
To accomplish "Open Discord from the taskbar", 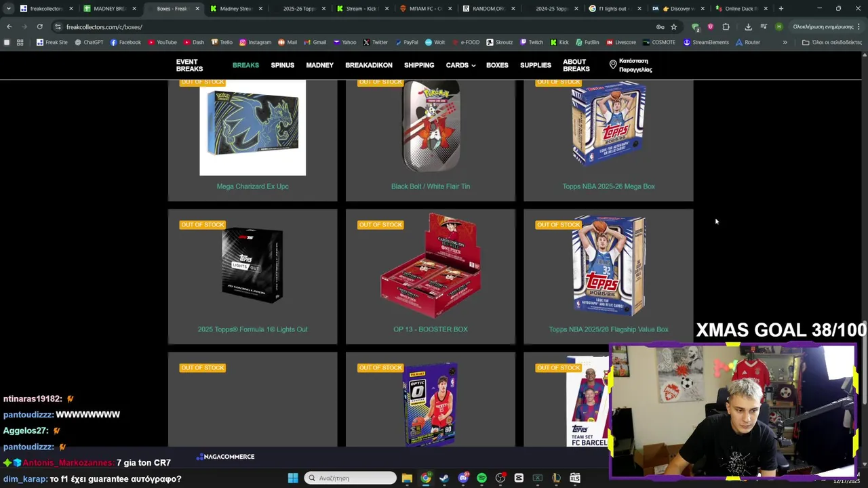I will [x=463, y=478].
